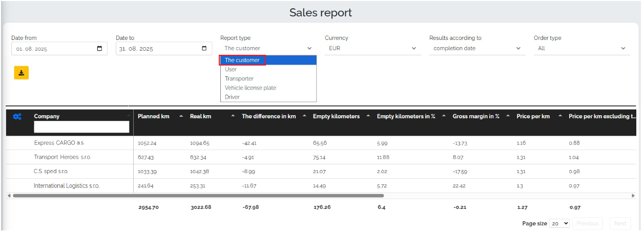Open the table column settings gear icon
The height and width of the screenshot is (233, 644).
coord(17,117)
